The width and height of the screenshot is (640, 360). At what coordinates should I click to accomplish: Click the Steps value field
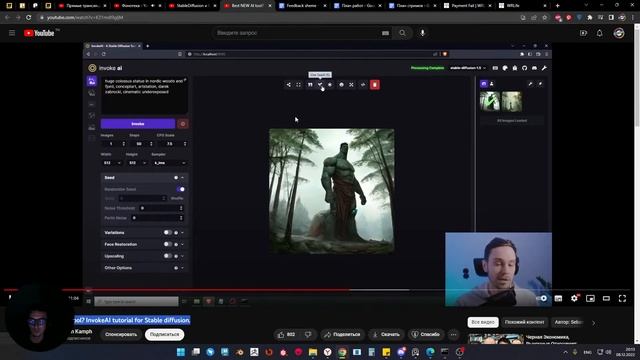click(141, 144)
